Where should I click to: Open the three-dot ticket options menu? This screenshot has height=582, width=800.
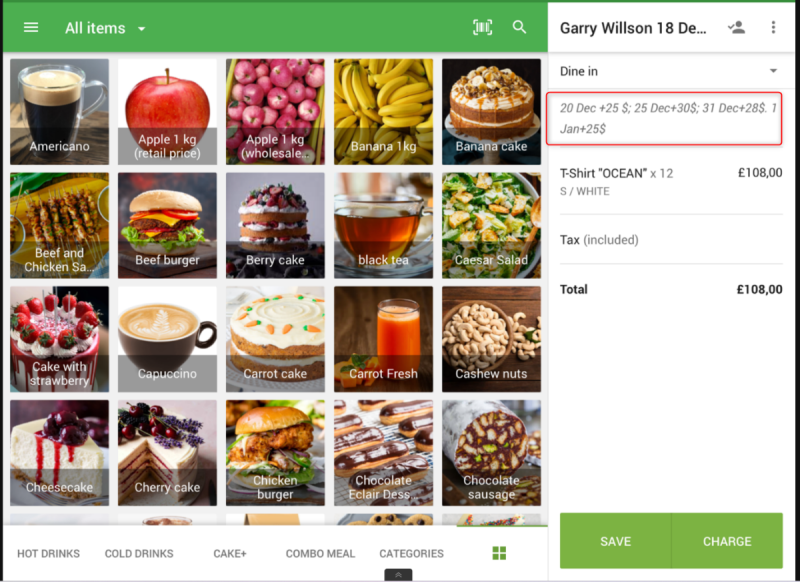click(773, 28)
